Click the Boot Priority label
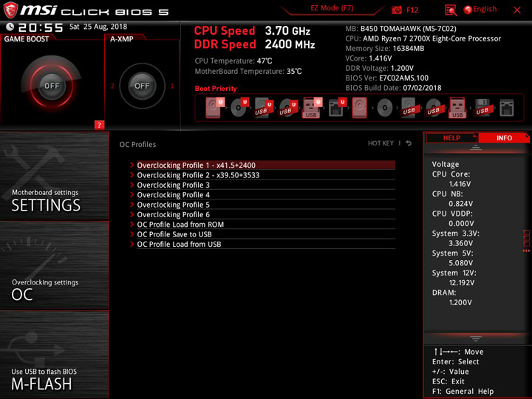 (216, 89)
